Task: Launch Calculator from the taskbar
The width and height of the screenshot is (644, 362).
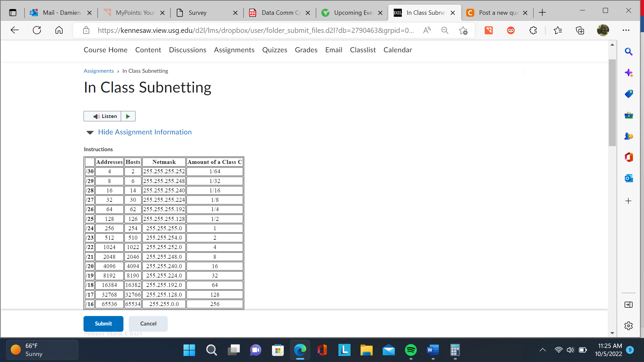Action: pos(455,350)
